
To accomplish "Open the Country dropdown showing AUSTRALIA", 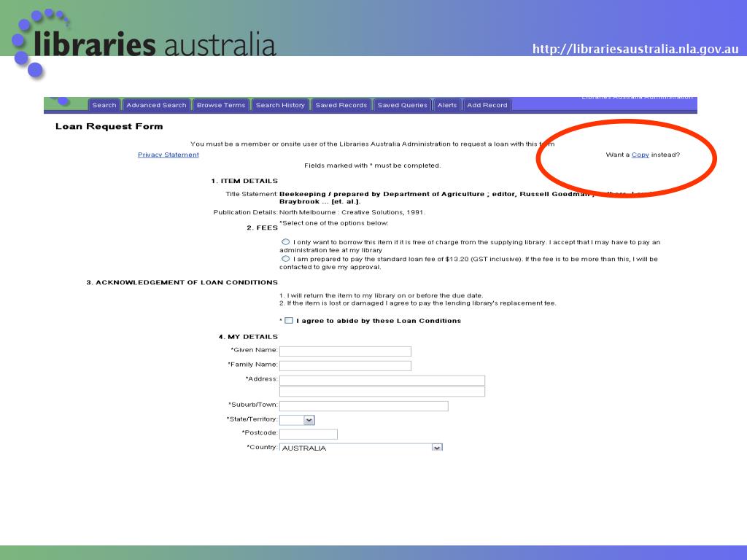I will point(361,448).
